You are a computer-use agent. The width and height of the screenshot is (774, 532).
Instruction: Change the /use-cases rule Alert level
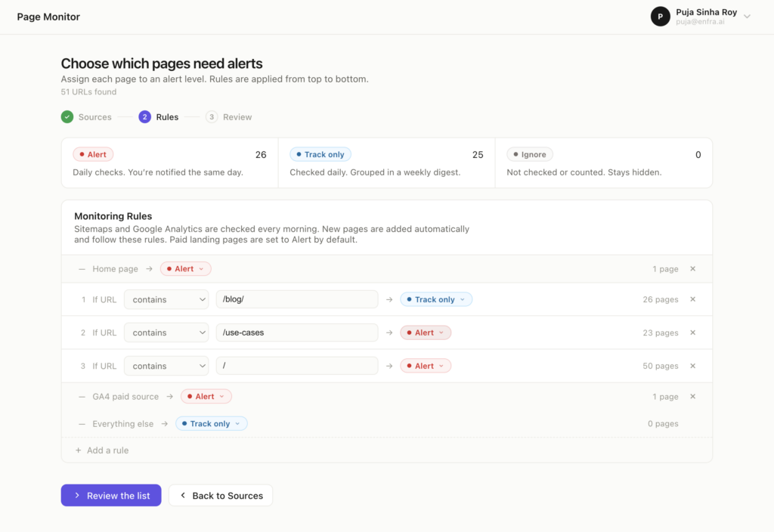point(426,332)
